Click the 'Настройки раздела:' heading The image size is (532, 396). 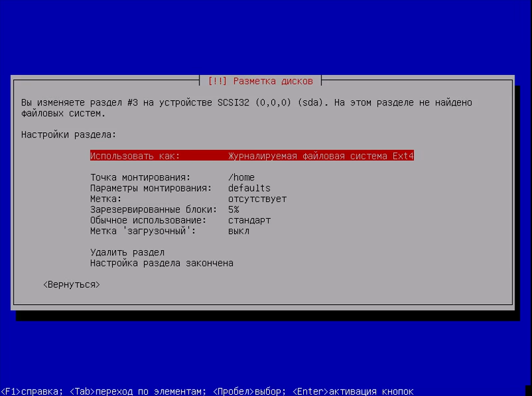(68, 135)
